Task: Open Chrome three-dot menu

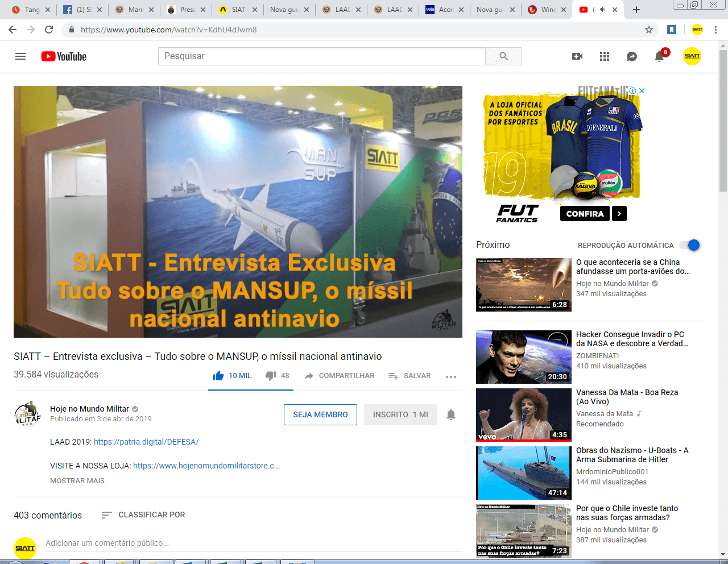Action: coord(715,30)
